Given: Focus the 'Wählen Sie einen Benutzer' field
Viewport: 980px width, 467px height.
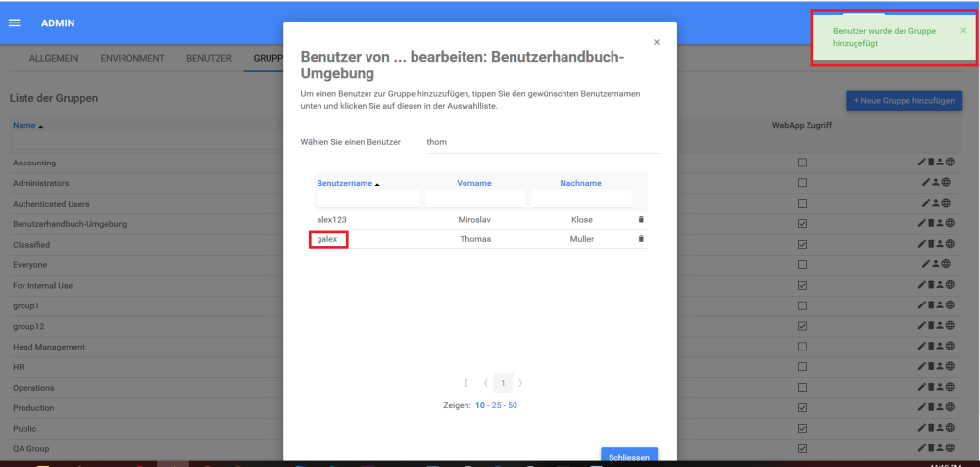Looking at the screenshot, I should click(543, 142).
